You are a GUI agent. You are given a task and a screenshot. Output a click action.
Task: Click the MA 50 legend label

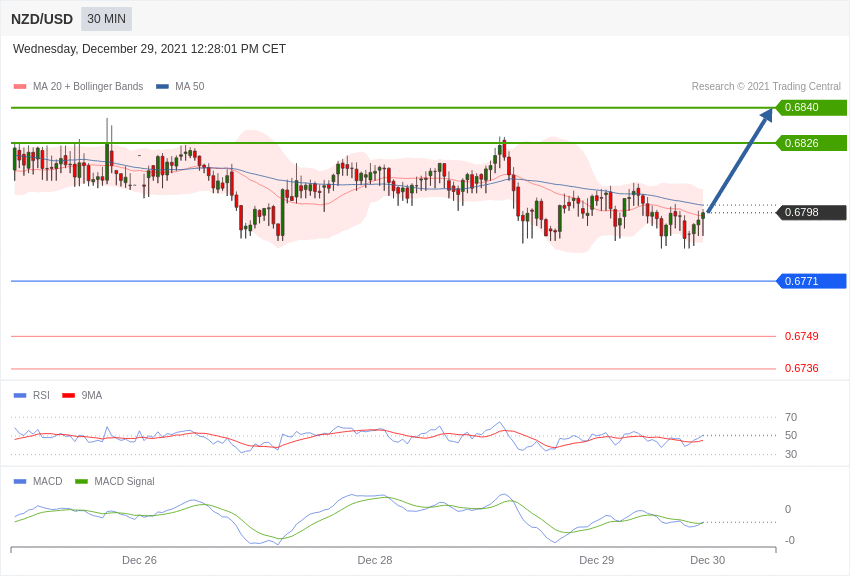tap(190, 86)
